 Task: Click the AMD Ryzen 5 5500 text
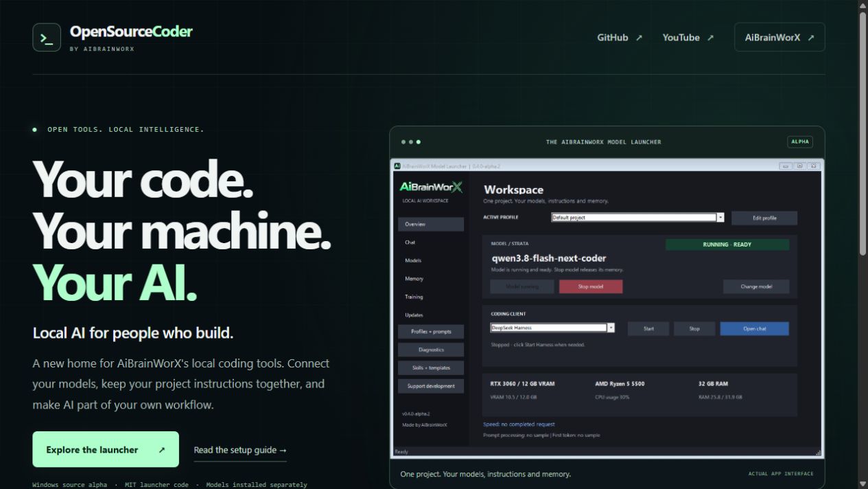620,383
